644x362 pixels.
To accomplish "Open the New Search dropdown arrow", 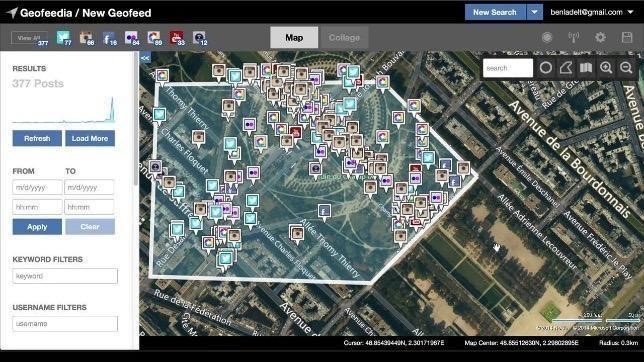I will click(534, 12).
